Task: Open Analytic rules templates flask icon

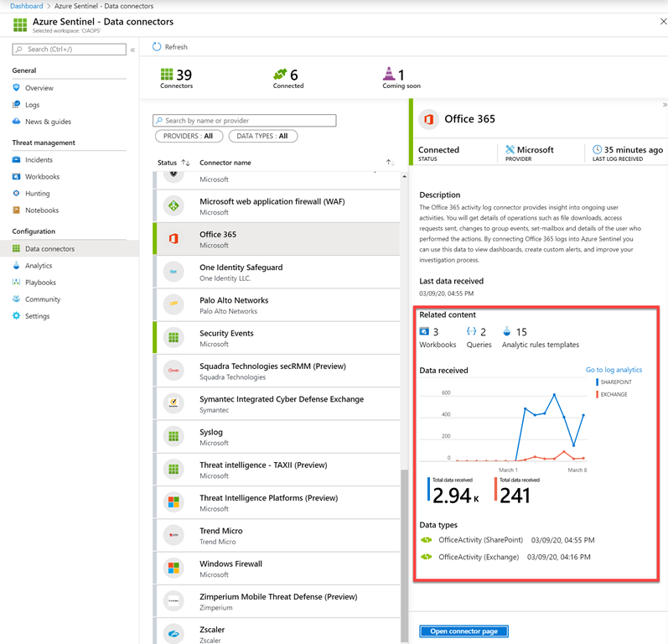Action: 507,332
